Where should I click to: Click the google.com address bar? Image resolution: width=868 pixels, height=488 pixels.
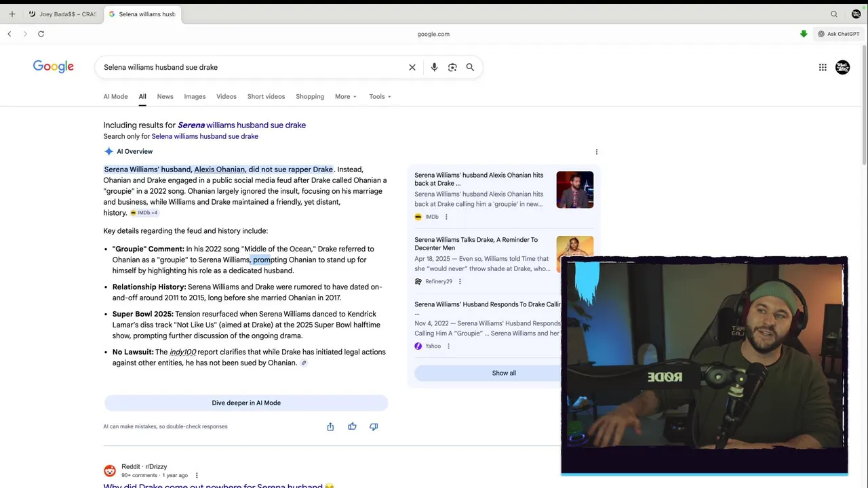(433, 34)
